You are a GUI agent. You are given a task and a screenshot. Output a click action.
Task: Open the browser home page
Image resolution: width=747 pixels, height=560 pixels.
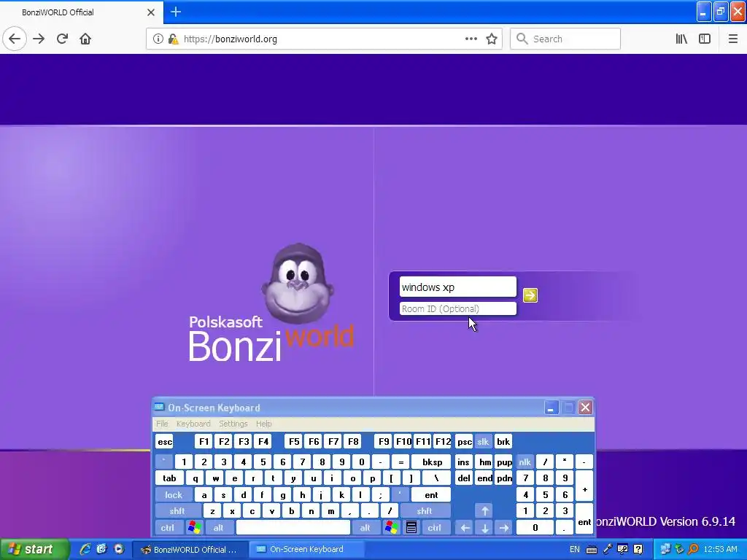coord(85,39)
